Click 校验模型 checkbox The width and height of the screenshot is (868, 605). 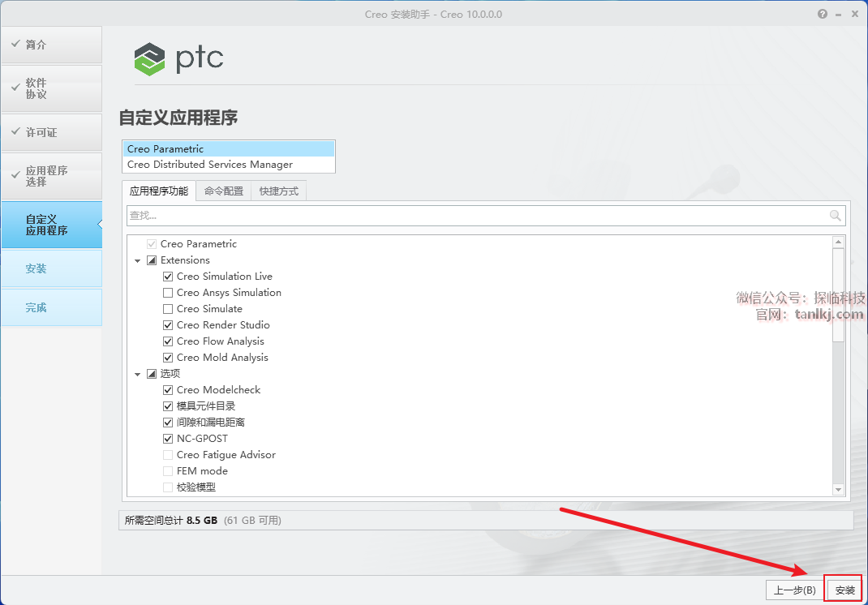pyautogui.click(x=168, y=487)
